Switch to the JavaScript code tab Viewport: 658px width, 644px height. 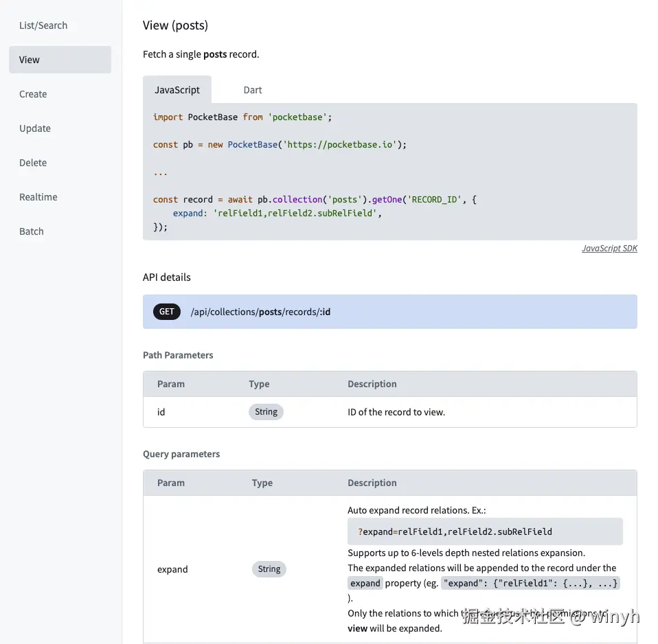point(177,90)
